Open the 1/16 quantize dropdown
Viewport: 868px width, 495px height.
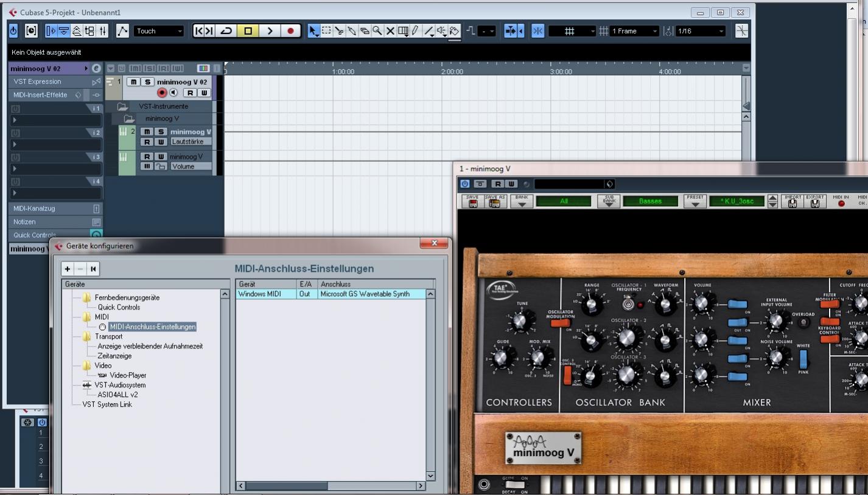coord(700,31)
